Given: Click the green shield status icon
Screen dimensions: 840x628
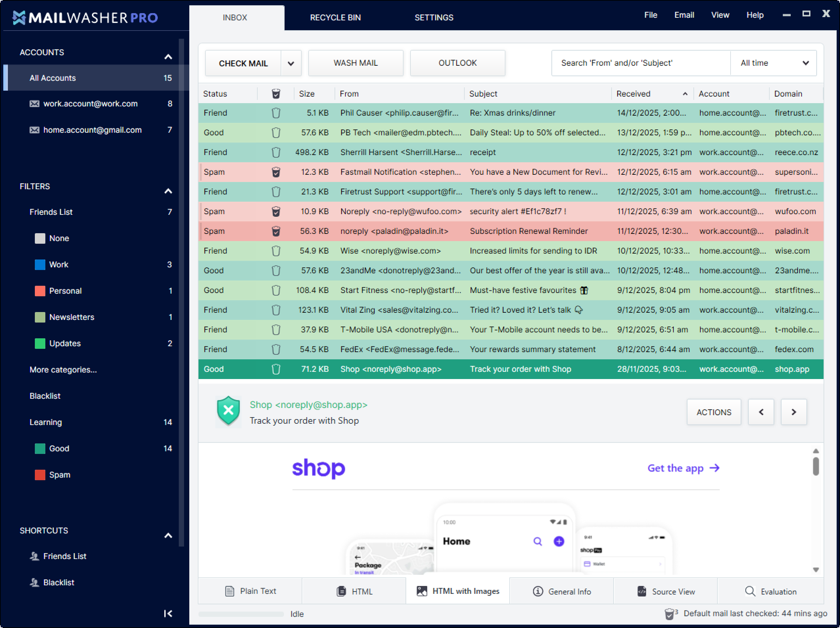Looking at the screenshot, I should (228, 411).
